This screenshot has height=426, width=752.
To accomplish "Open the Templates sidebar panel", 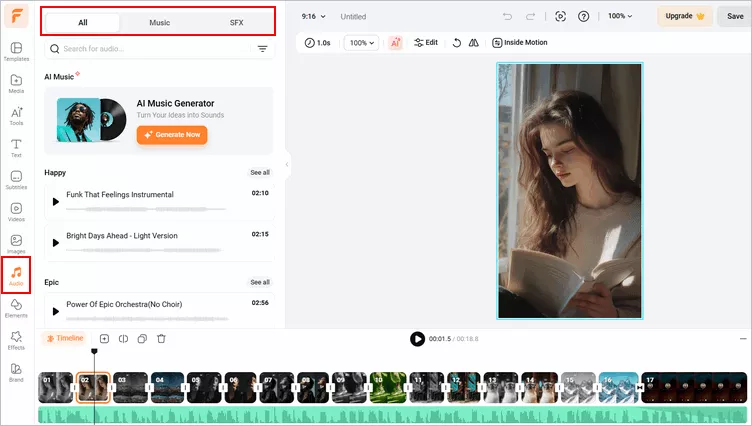I will tap(16, 52).
